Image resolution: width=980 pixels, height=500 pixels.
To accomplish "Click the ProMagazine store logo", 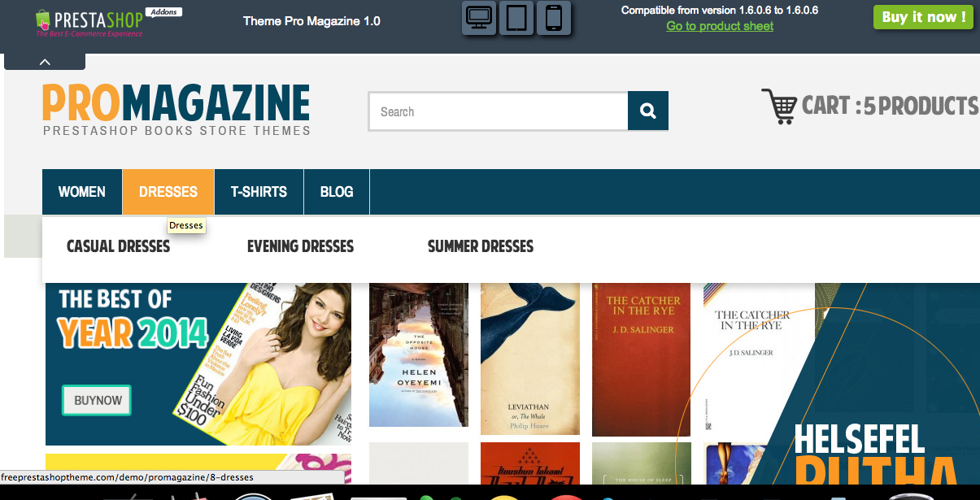I will 176,109.
